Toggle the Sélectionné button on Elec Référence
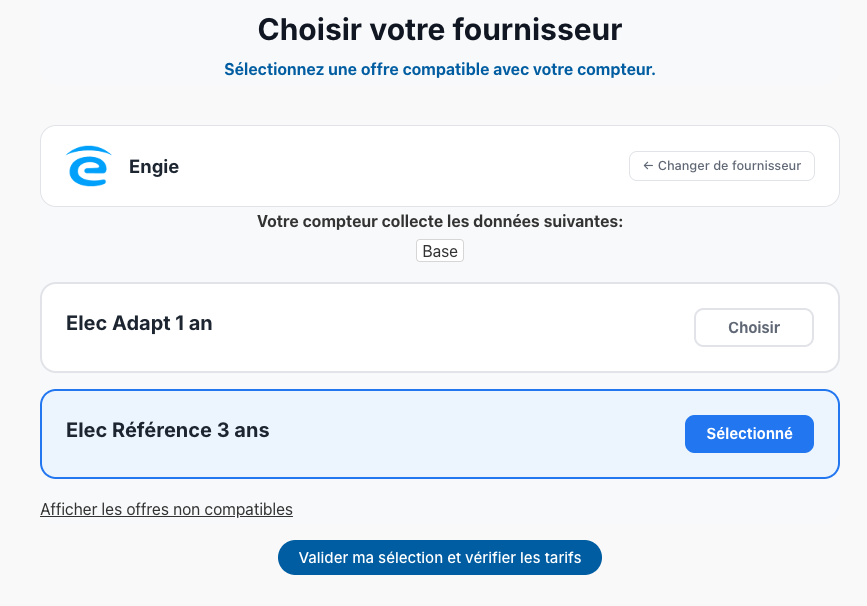The image size is (867, 606). click(x=749, y=434)
